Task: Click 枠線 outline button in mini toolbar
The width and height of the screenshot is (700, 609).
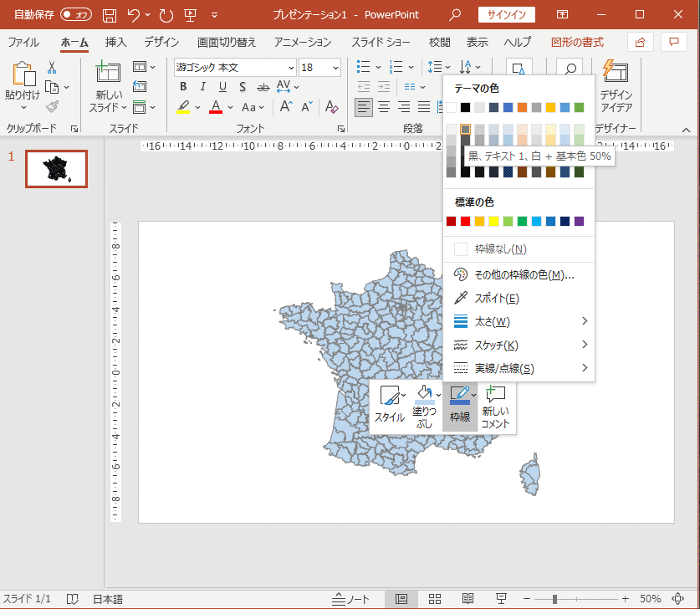Action: (460, 405)
